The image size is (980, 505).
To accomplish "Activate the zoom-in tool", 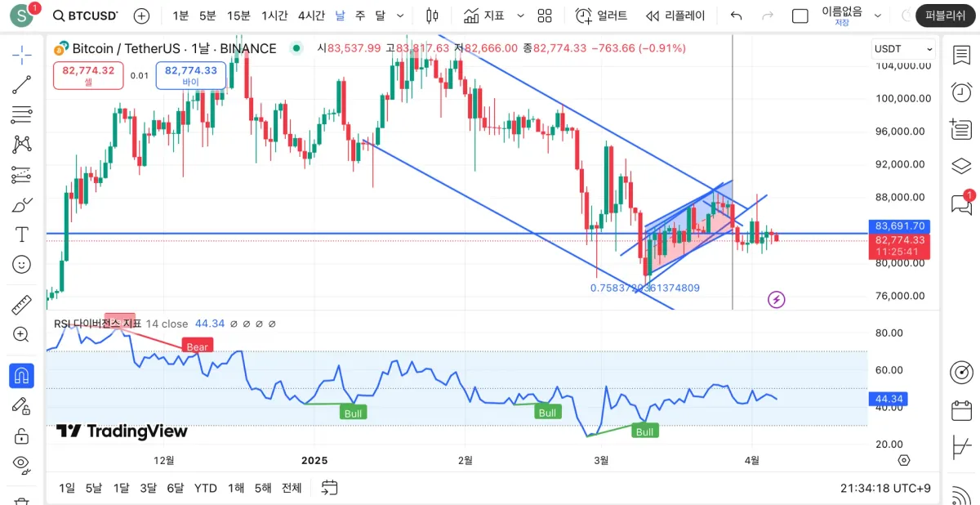I will [x=22, y=334].
